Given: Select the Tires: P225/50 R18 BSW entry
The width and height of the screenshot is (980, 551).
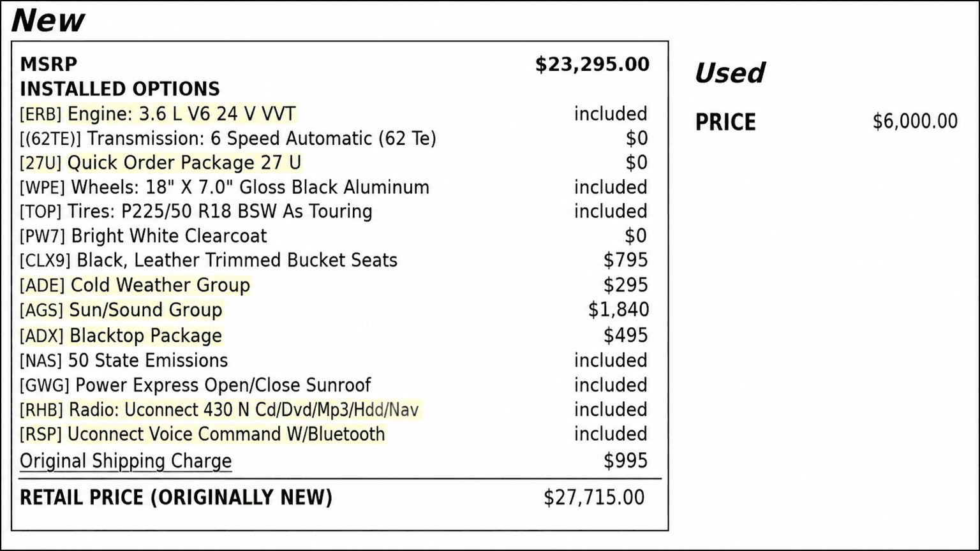Looking at the screenshot, I should coord(219,212).
